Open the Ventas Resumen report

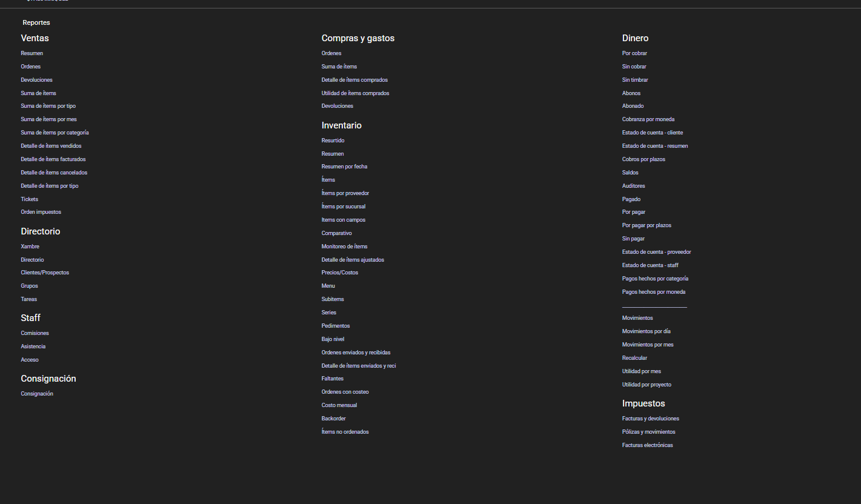(32, 53)
